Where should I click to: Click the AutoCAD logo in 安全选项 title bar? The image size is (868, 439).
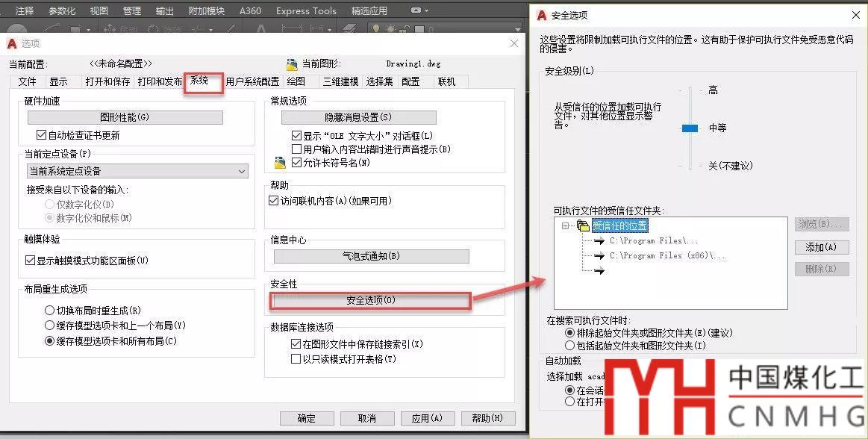tap(542, 15)
